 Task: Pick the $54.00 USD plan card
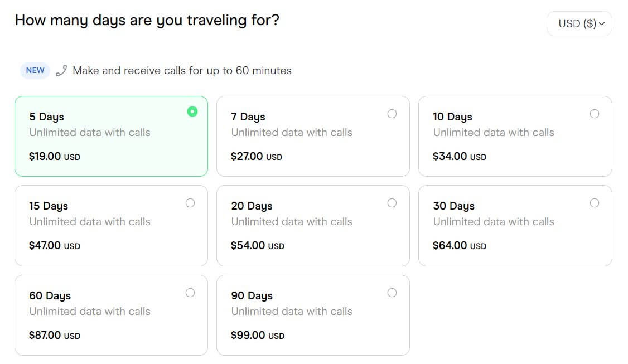click(x=313, y=226)
